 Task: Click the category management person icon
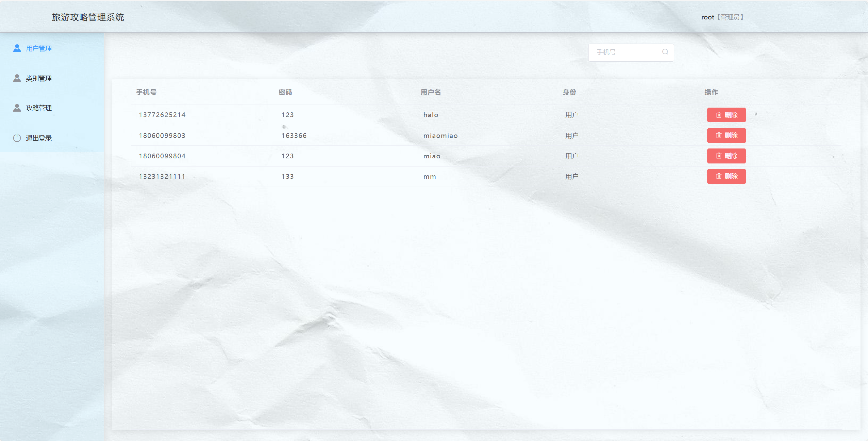[17, 78]
